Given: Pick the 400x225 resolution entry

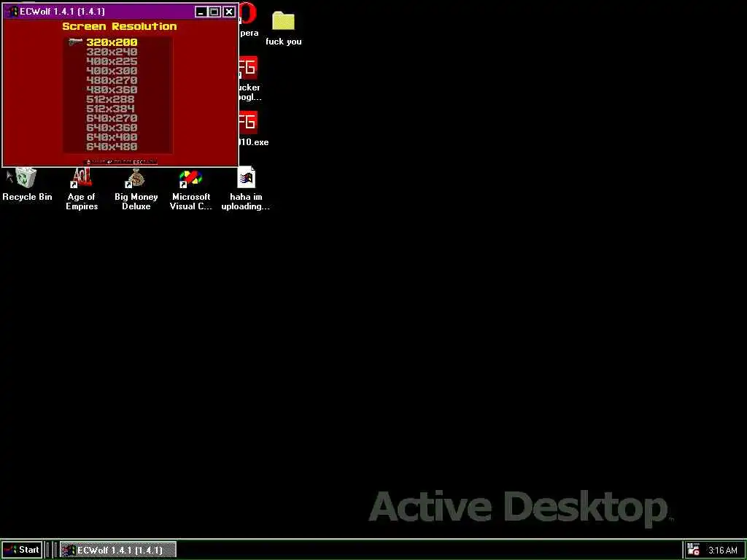Looking at the screenshot, I should coord(112,61).
